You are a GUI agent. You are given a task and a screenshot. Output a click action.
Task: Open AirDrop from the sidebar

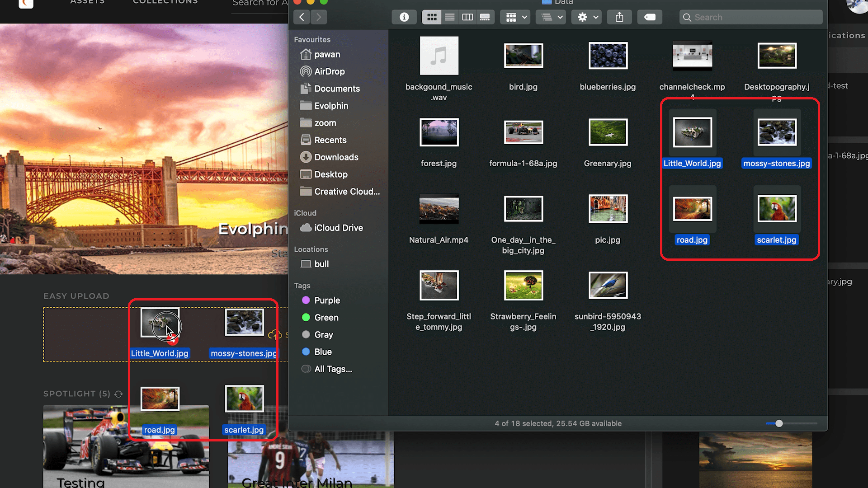(329, 71)
